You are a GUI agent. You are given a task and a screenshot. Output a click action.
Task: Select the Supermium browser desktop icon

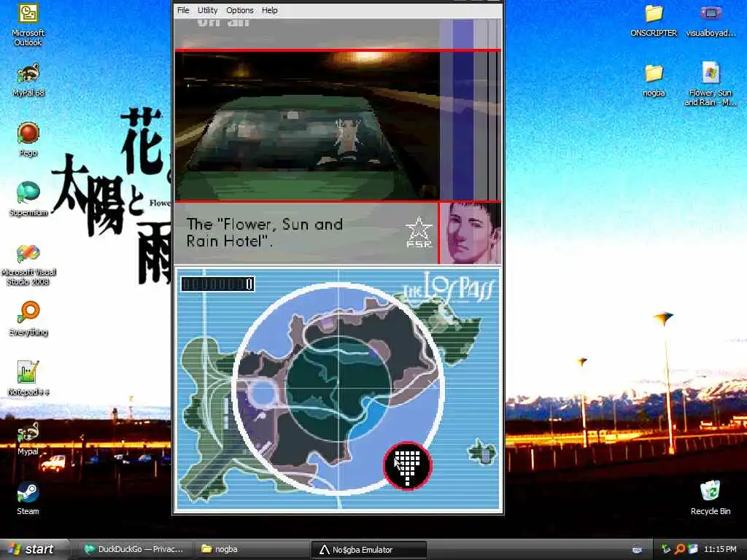click(x=28, y=199)
